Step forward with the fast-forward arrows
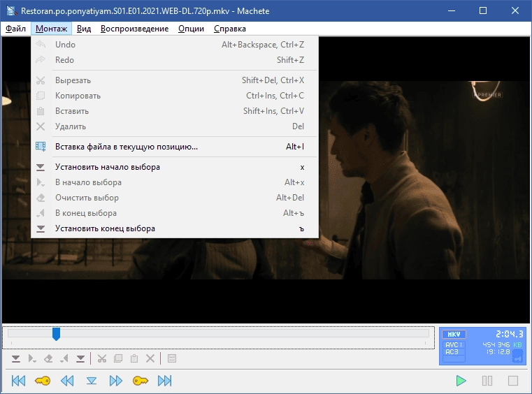 pos(115,381)
